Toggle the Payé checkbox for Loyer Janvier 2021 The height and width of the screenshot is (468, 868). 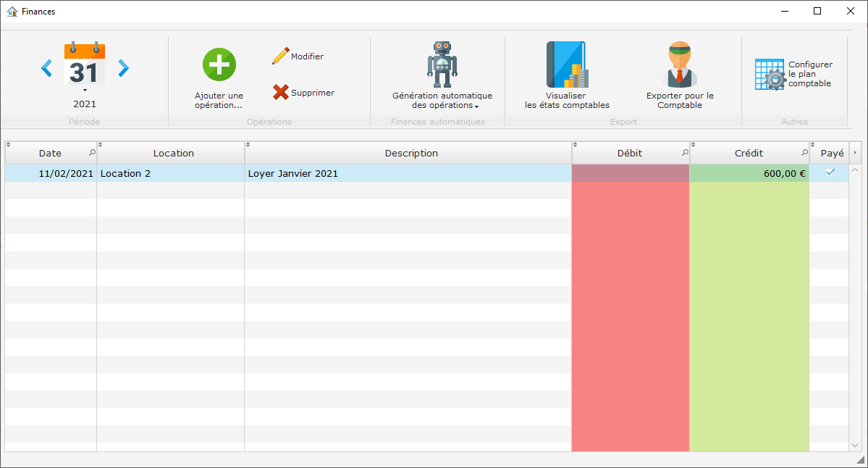click(830, 172)
